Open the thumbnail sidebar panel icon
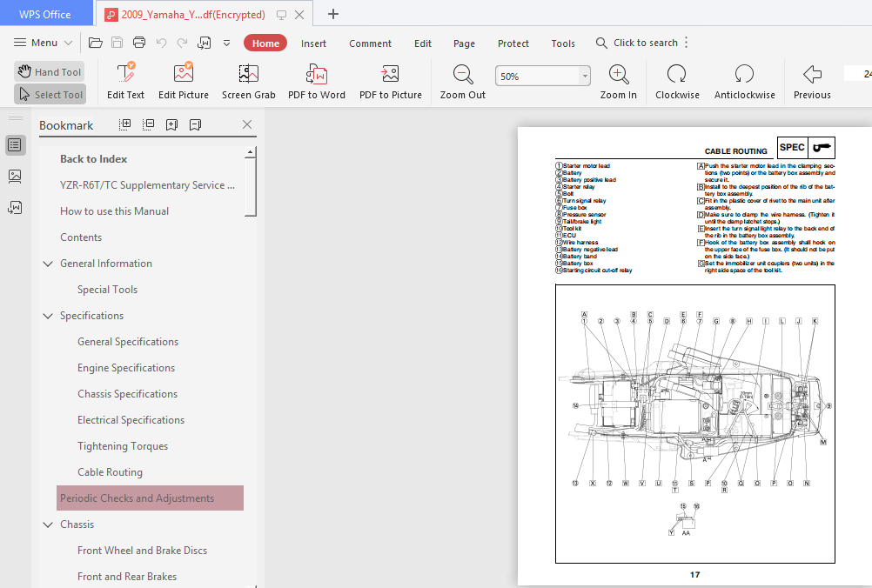The width and height of the screenshot is (872, 588). (x=15, y=177)
